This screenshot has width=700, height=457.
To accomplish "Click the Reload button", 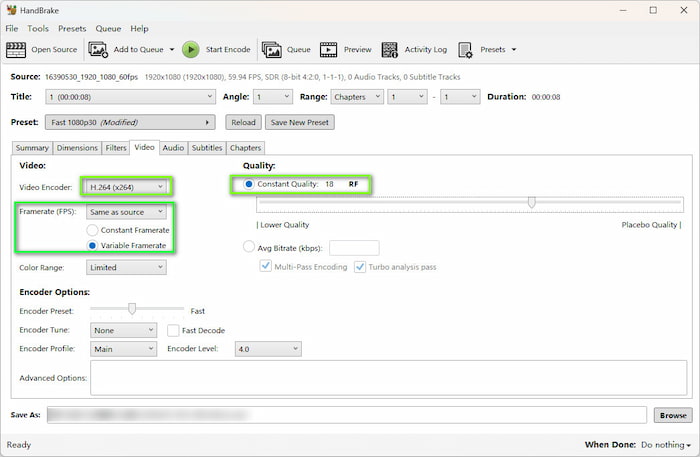I will [243, 122].
